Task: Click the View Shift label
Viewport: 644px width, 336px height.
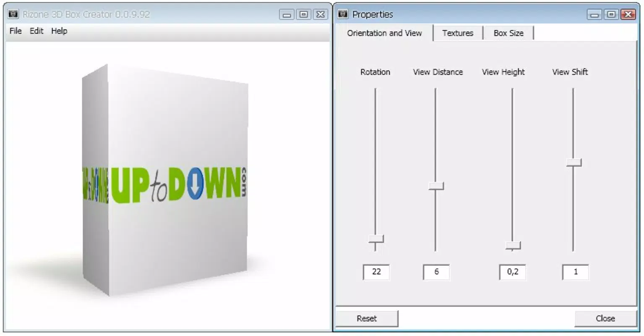Action: coord(570,72)
